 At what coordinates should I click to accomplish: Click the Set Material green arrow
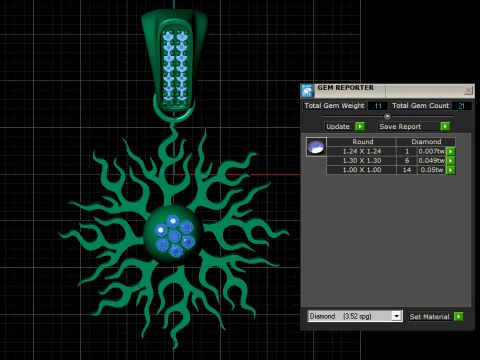459,317
